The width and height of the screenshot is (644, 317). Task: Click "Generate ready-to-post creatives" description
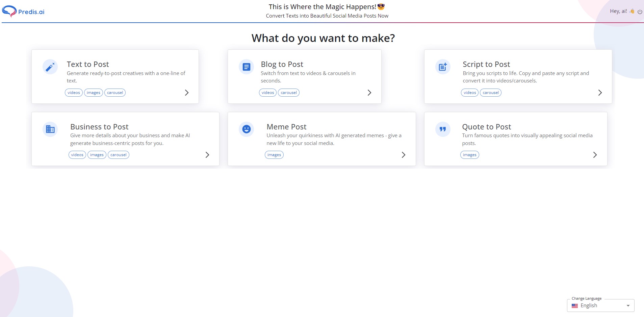(126, 77)
